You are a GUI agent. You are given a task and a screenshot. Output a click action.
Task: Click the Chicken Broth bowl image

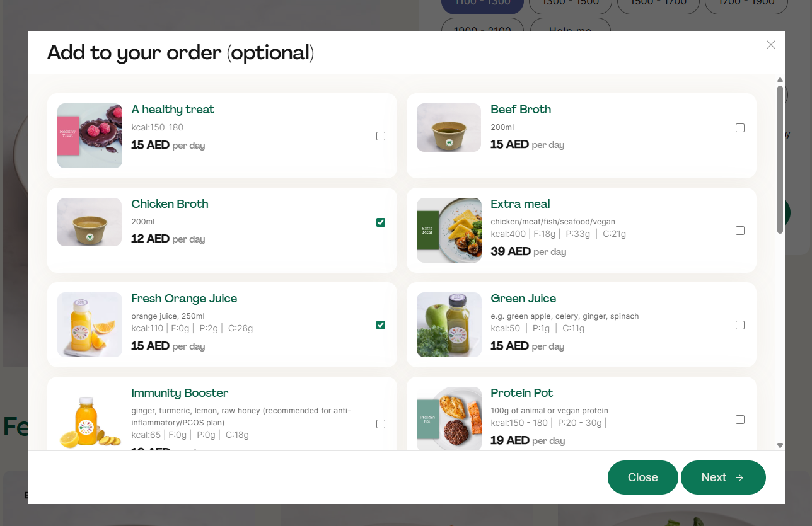pyautogui.click(x=90, y=222)
